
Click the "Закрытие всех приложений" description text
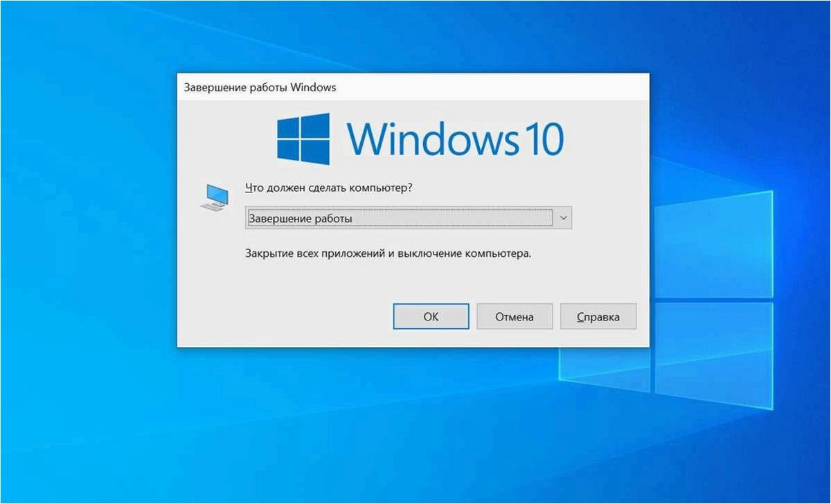tap(314, 253)
